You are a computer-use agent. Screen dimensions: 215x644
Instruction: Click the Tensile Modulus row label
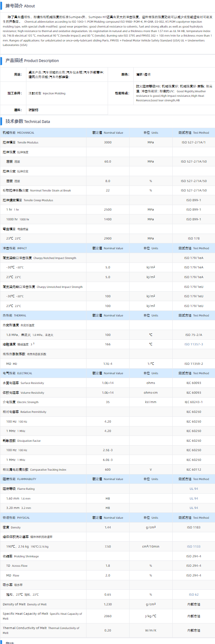pos(20,142)
